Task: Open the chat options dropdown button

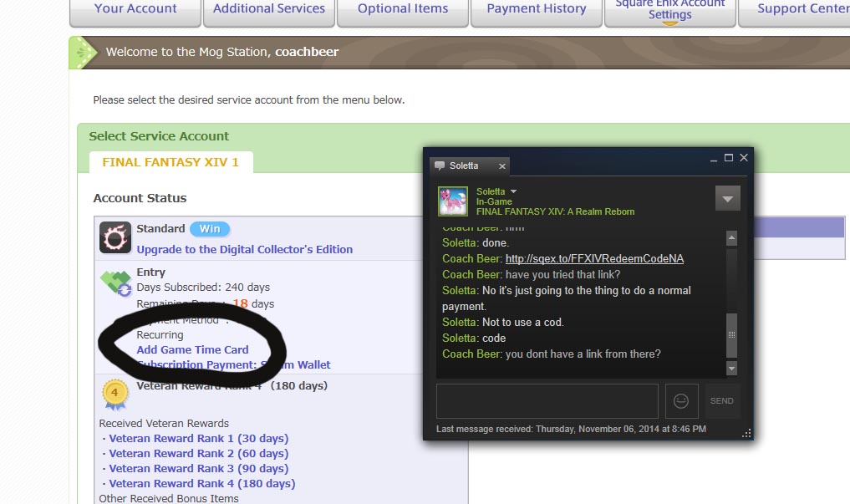Action: click(727, 198)
